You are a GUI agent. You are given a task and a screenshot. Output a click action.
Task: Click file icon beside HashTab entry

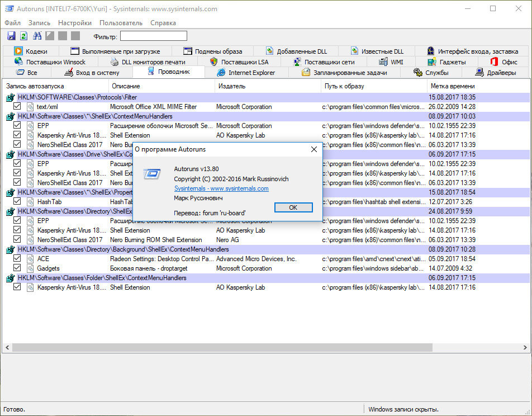(30, 202)
